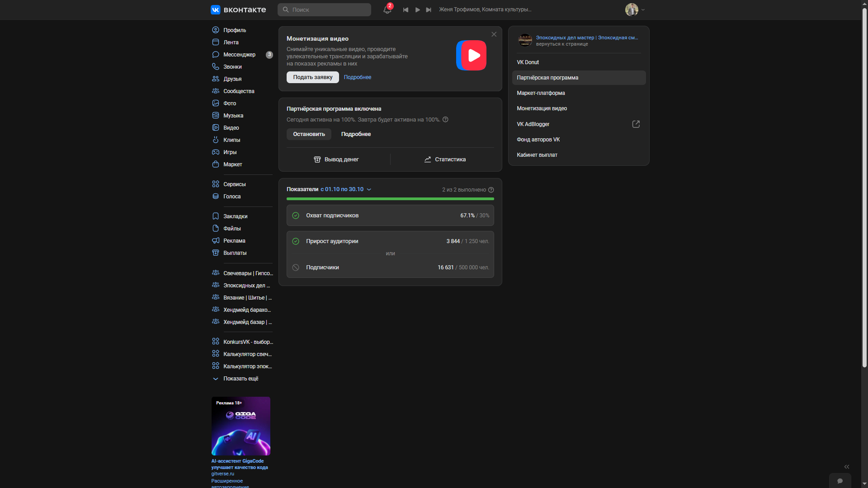Click the 'Подать заявку' button

tap(312, 77)
